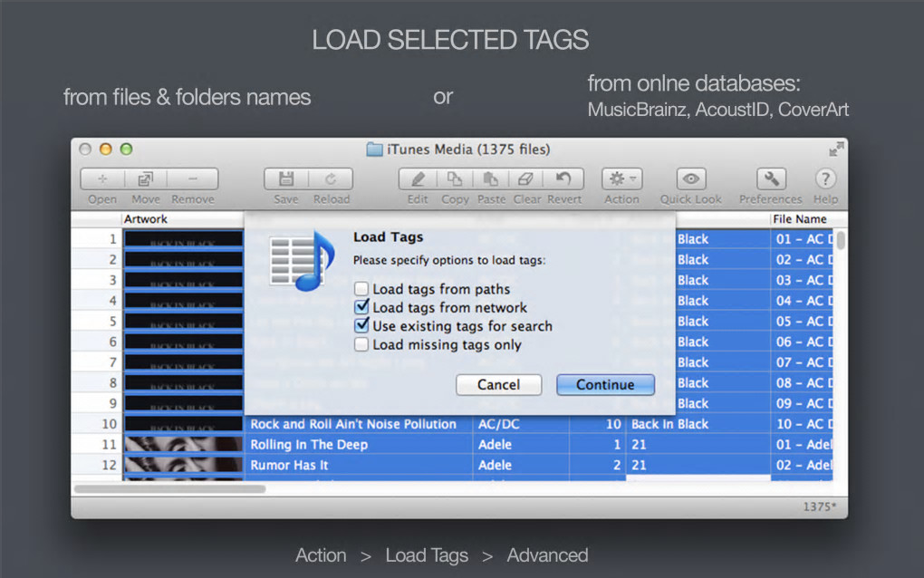
Task: Select row 10 artwork thumbnail
Action: click(183, 424)
